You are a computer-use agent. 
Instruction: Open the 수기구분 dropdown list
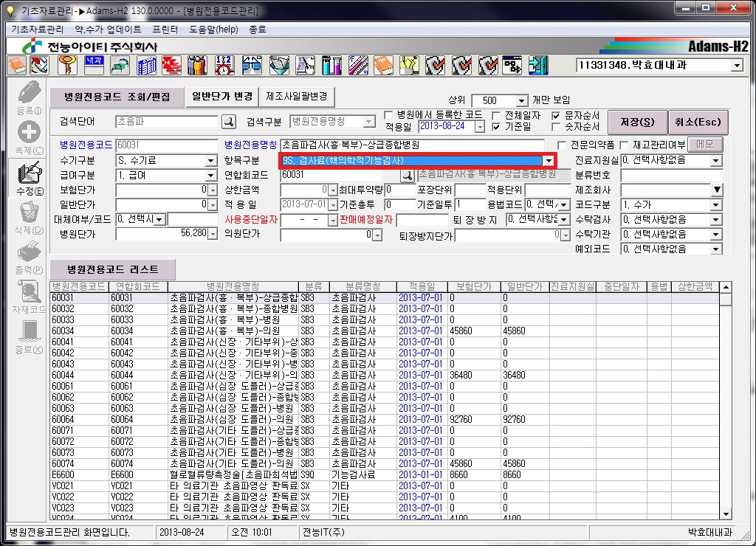212,160
